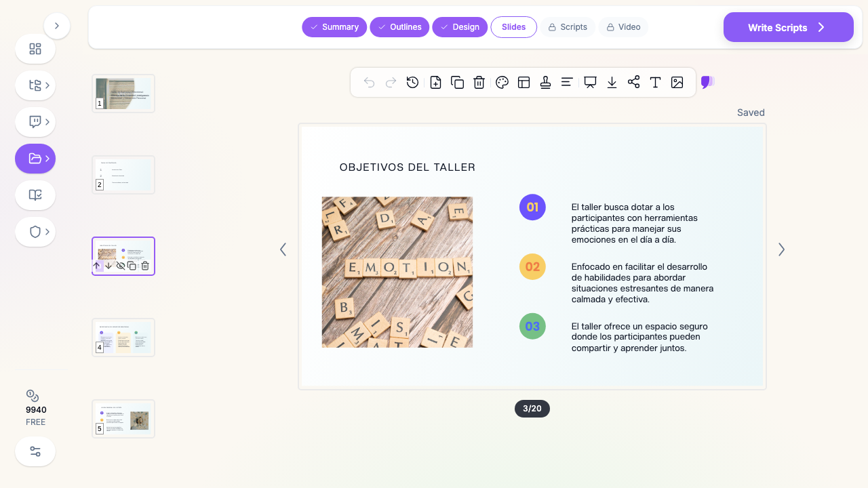
Task: Click the yellow 02 number circle
Action: (x=532, y=267)
